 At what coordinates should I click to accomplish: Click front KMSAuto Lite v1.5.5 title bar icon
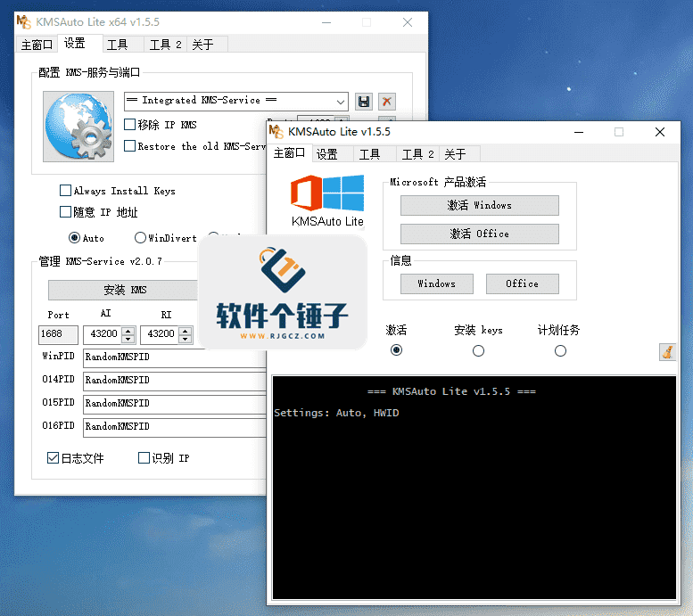coord(276,132)
